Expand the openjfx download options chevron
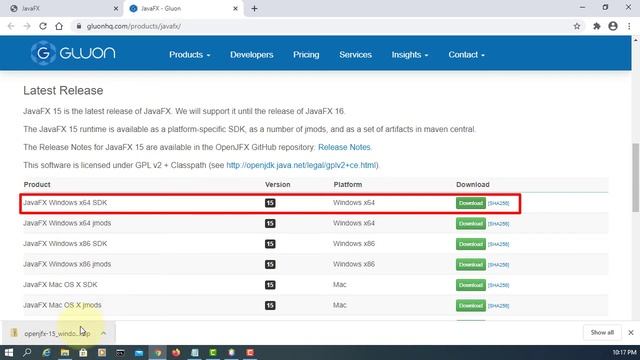The width and height of the screenshot is (640, 360). pos(104,333)
